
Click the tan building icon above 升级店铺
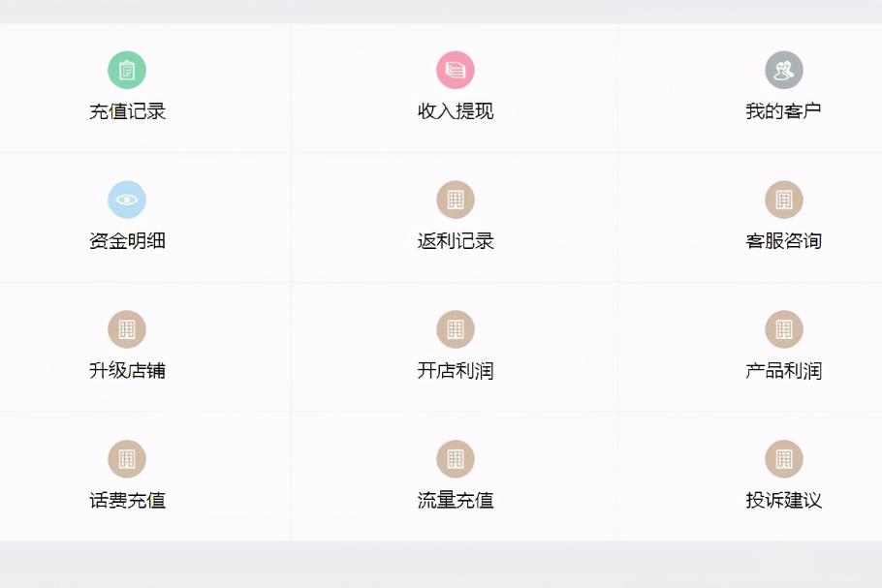pyautogui.click(x=127, y=329)
